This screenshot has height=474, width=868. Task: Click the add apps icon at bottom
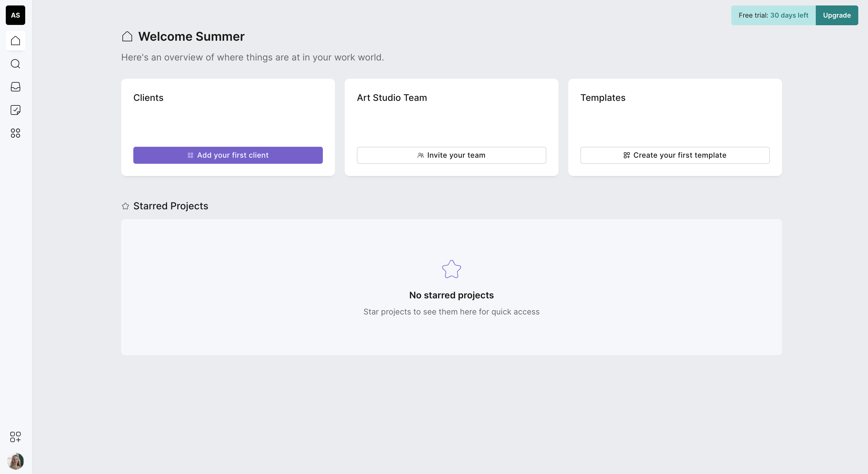[15, 437]
